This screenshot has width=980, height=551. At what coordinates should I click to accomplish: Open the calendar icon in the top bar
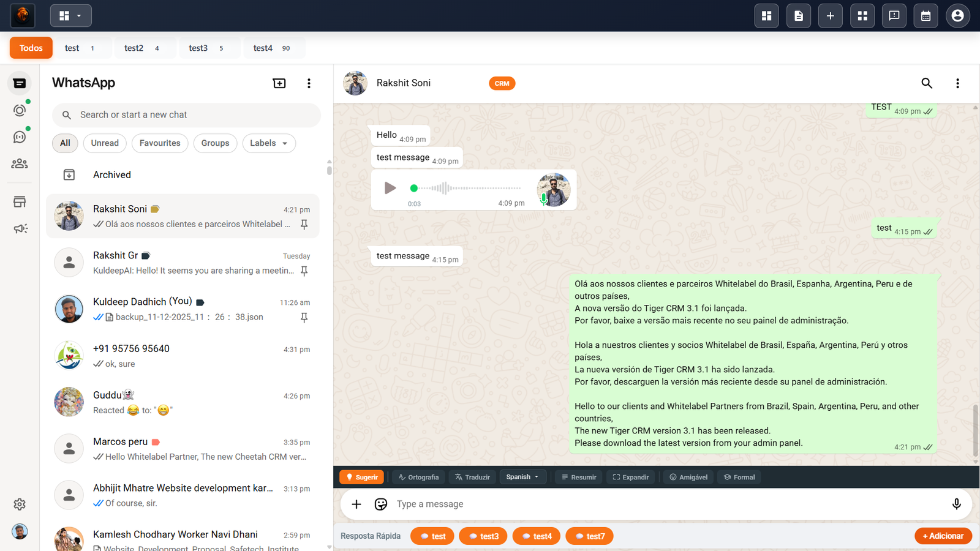coord(925,15)
